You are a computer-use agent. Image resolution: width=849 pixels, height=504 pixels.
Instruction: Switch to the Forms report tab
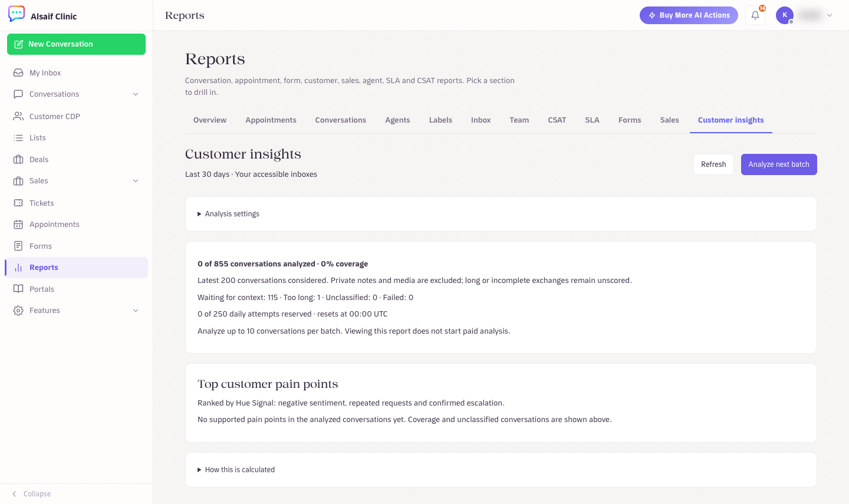pyautogui.click(x=630, y=120)
